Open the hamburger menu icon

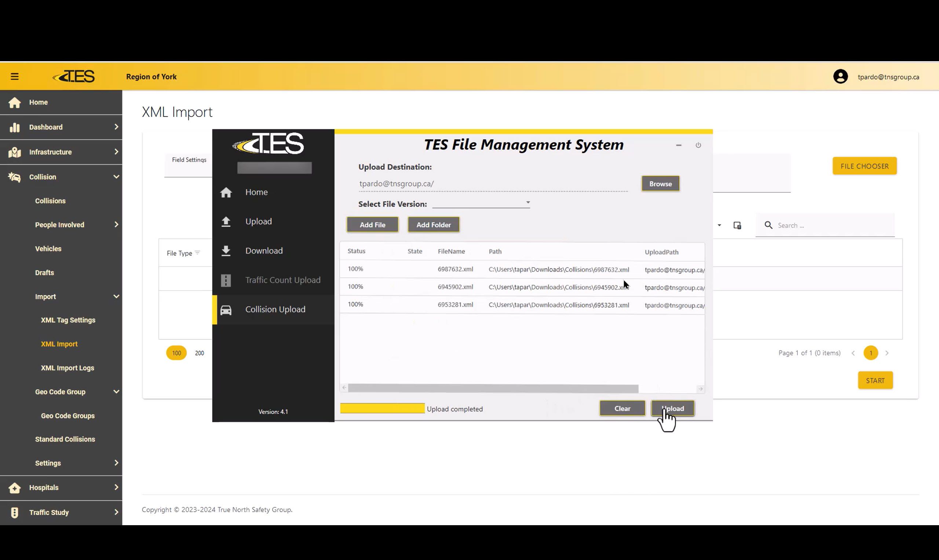point(14,77)
